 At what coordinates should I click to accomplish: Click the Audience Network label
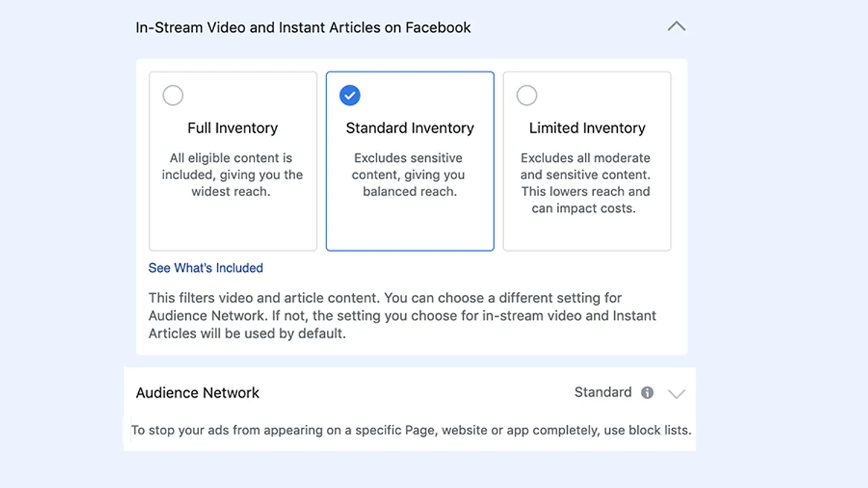click(197, 393)
